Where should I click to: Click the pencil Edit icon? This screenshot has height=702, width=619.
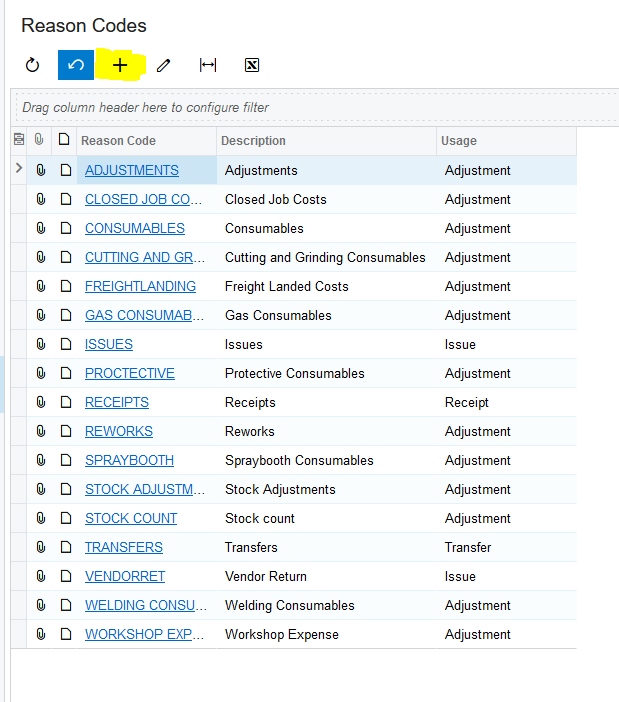(164, 66)
